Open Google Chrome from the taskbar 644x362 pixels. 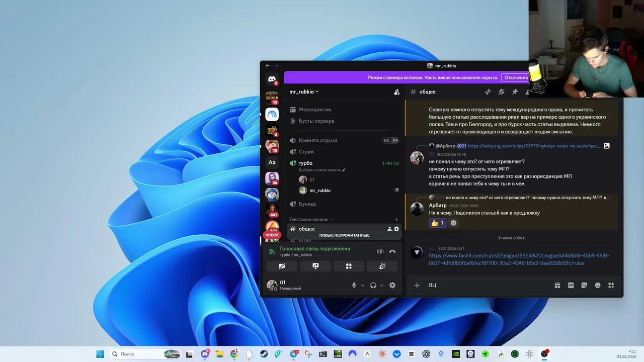(x=234, y=354)
